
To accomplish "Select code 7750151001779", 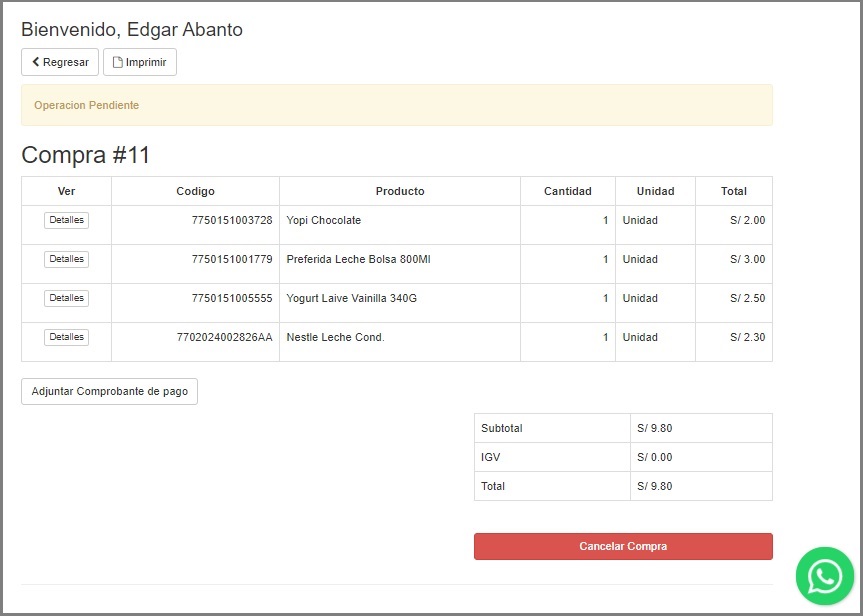I will pos(232,259).
